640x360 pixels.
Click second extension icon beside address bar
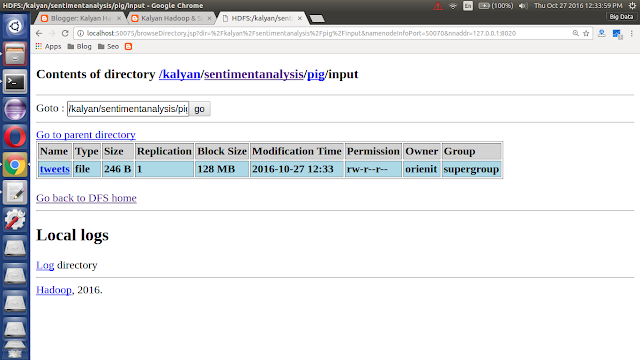pyautogui.click(x=617, y=34)
